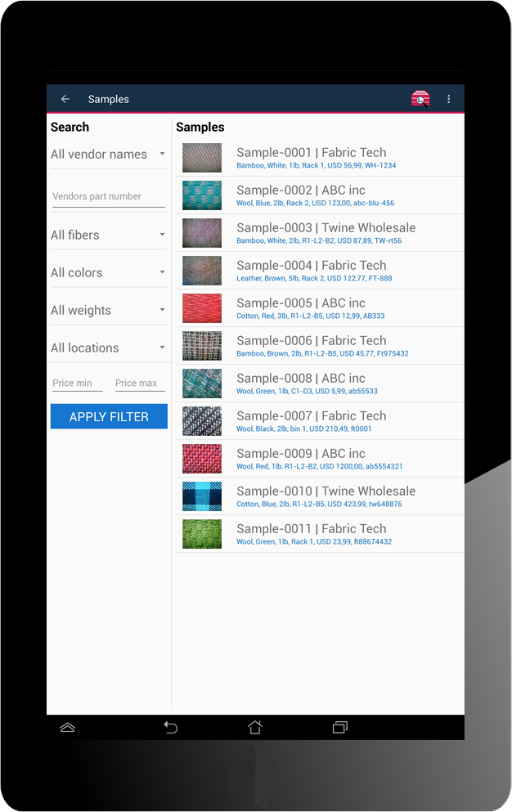This screenshot has width=512, height=812.
Task: Focus the Vendors part number field
Action: 109,197
